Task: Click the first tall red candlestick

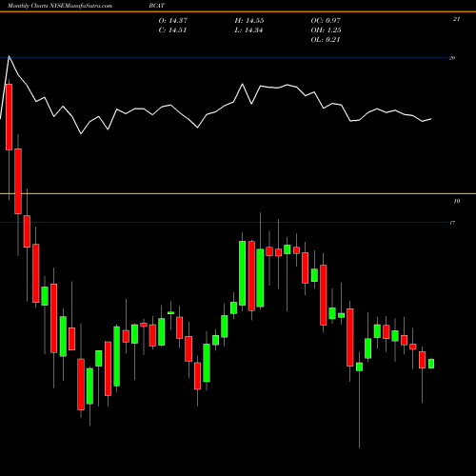Action: pos(9,117)
